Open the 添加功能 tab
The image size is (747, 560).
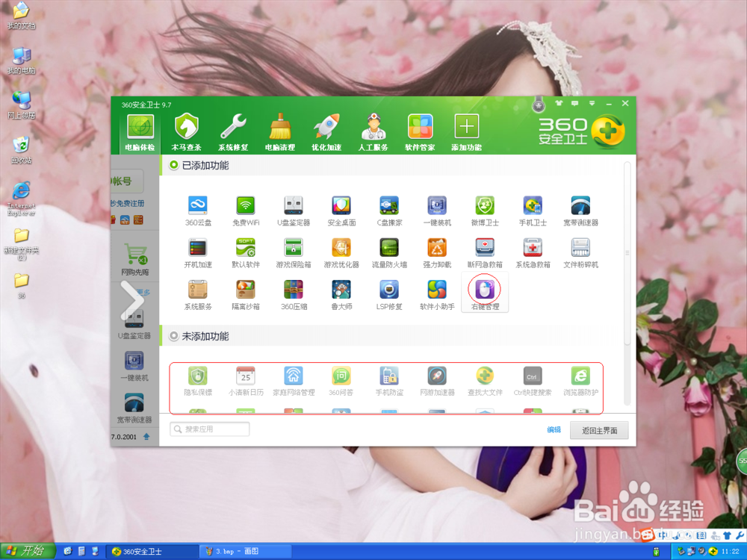coord(466,132)
